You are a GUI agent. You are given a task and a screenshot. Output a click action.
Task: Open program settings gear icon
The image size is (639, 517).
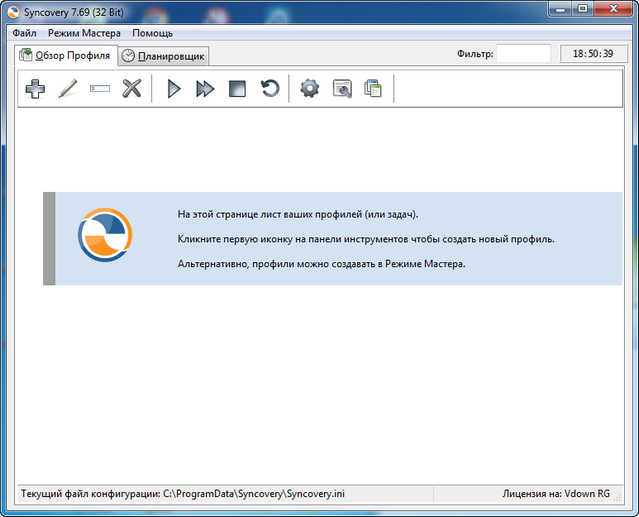[310, 88]
